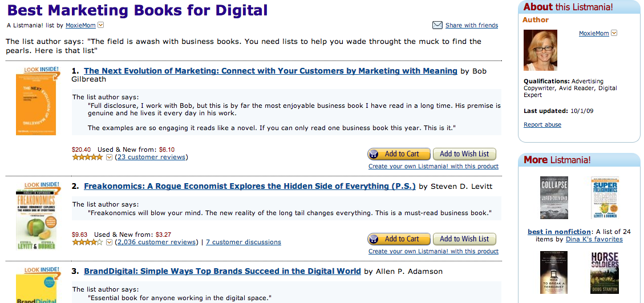Open the 7 customer discussions link
The height and width of the screenshot is (303, 644).
pyautogui.click(x=244, y=242)
